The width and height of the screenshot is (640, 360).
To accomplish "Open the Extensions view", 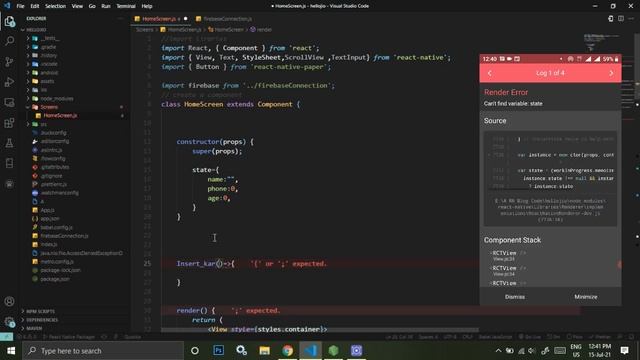I will 9,122.
